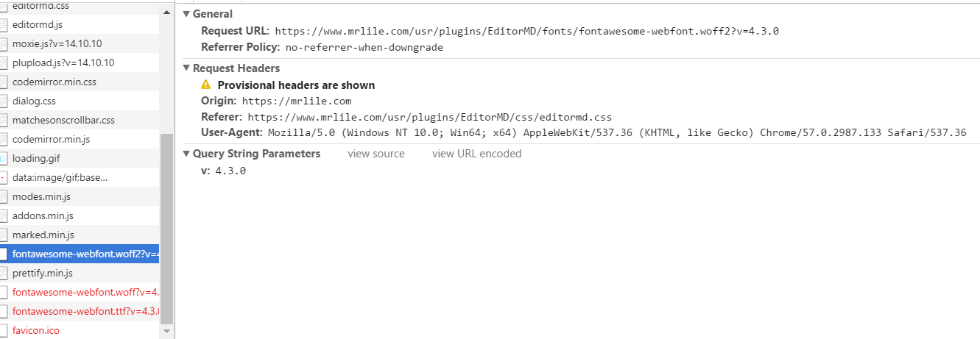This screenshot has height=339, width=980.
Task: Select the plupload.js request
Action: click(x=63, y=63)
